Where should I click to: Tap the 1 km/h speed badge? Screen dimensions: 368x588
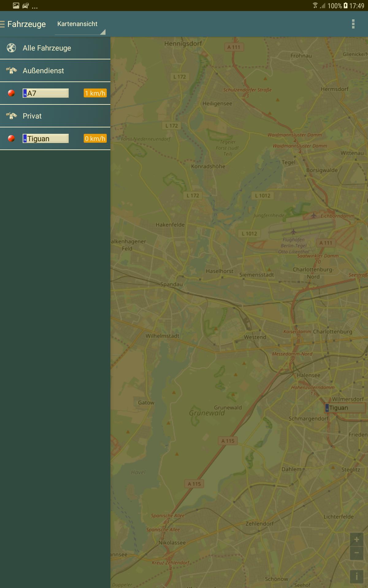click(x=95, y=93)
